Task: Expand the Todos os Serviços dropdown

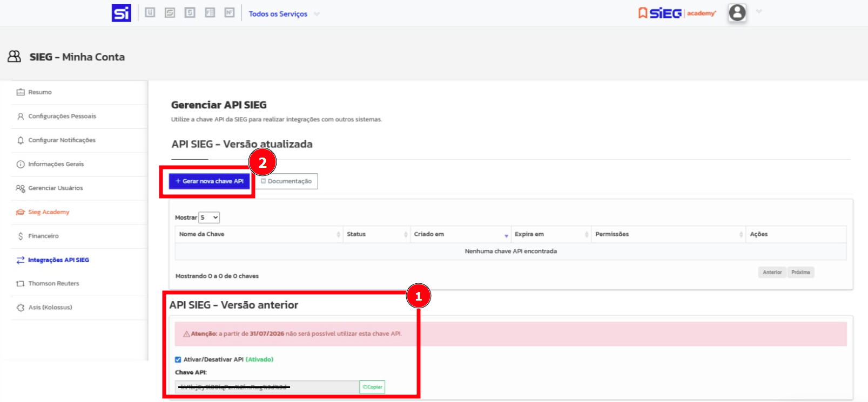Action: click(x=284, y=14)
